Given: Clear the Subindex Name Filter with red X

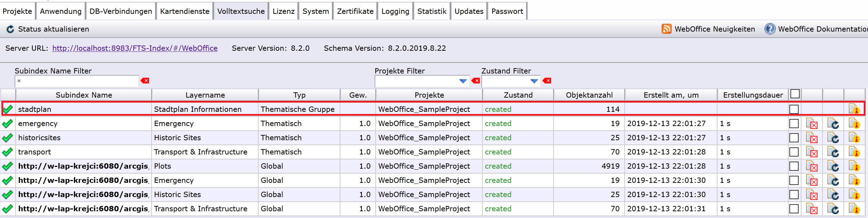Looking at the screenshot, I should [x=145, y=81].
